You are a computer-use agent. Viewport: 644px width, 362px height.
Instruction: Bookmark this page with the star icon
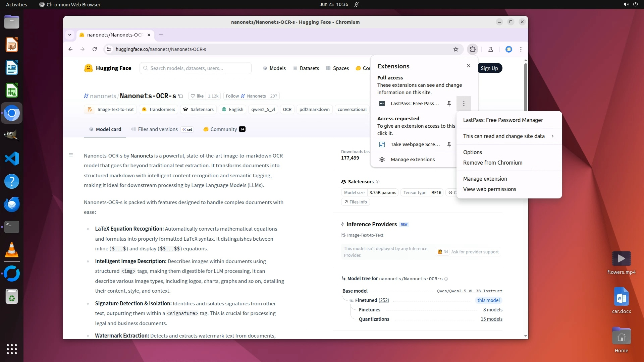tap(455, 49)
